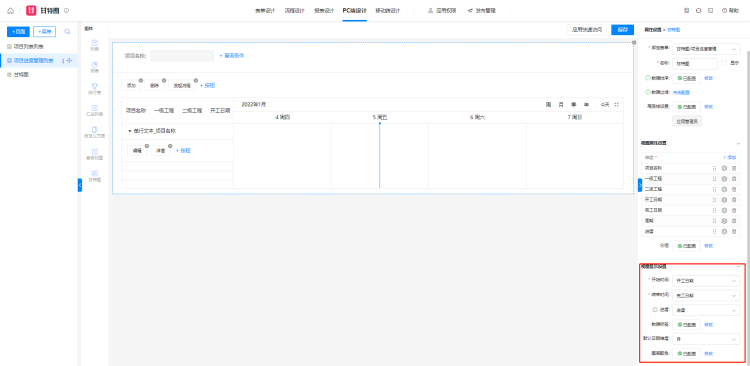
Task: Collapse the 单行文本_项目名称 gantt row
Action: point(130,131)
